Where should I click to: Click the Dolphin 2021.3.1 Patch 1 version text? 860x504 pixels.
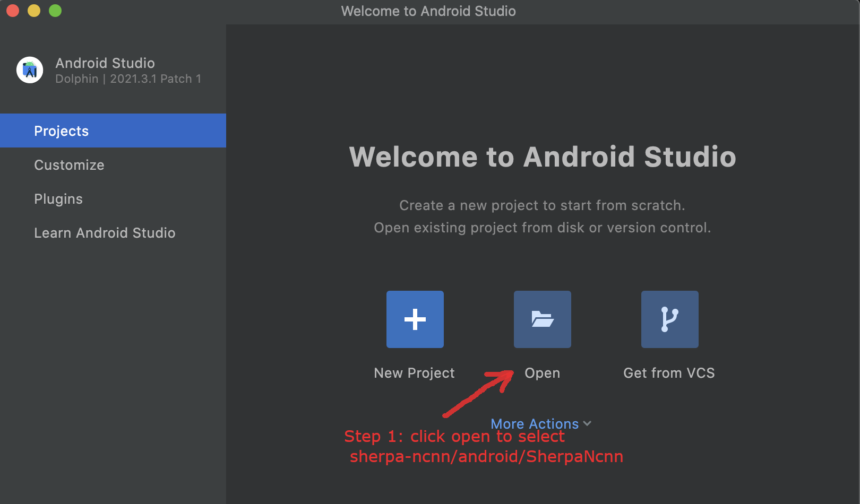click(128, 79)
